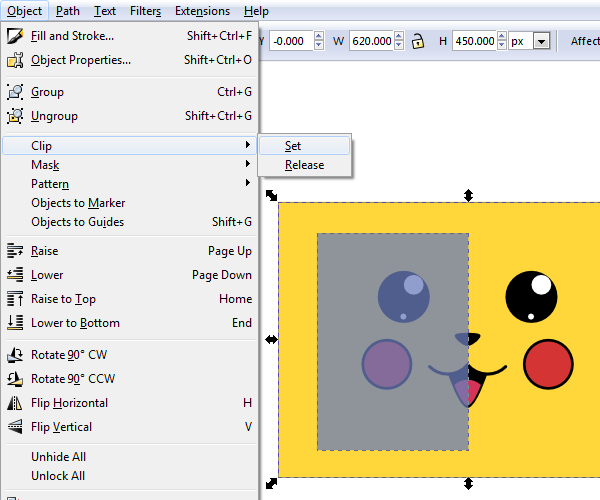This screenshot has height=500, width=600.
Task: Click the Rotate 90° CW icon
Action: pos(15,355)
